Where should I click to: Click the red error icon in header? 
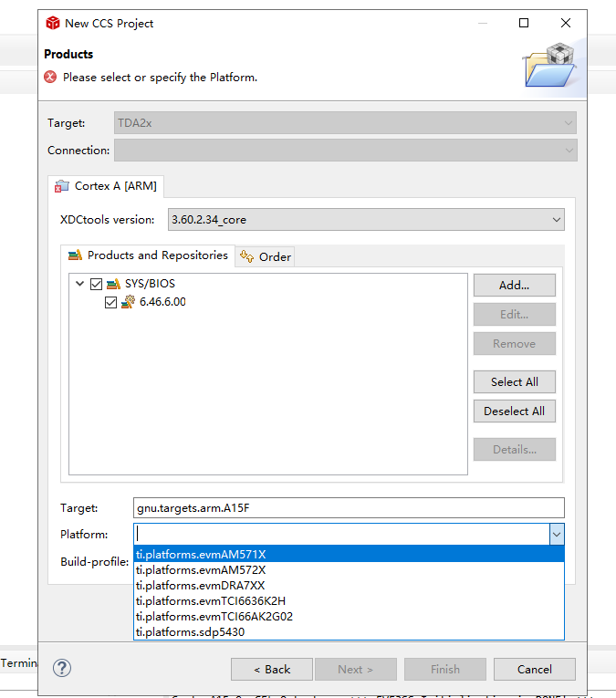(50, 77)
